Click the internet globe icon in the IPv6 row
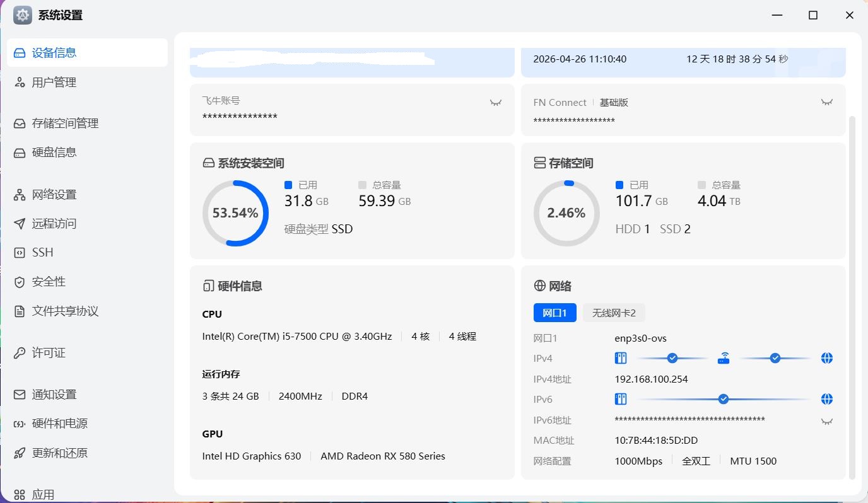 [x=827, y=400]
